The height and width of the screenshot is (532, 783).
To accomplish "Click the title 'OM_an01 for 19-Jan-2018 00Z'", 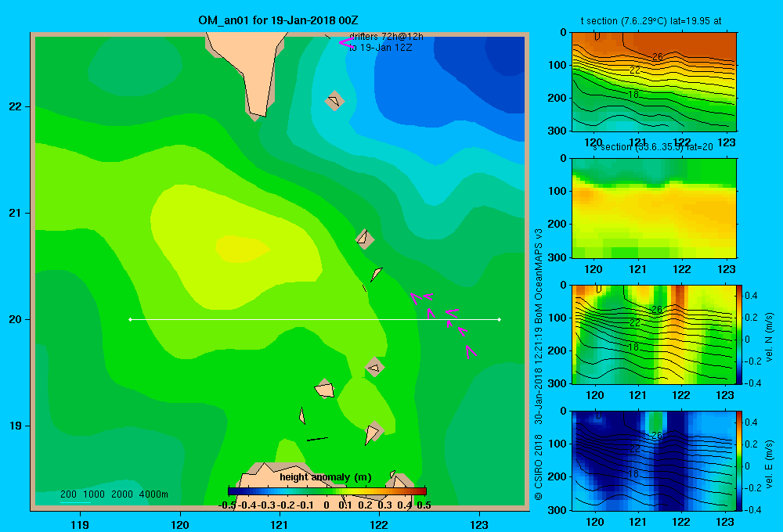I will point(278,20).
